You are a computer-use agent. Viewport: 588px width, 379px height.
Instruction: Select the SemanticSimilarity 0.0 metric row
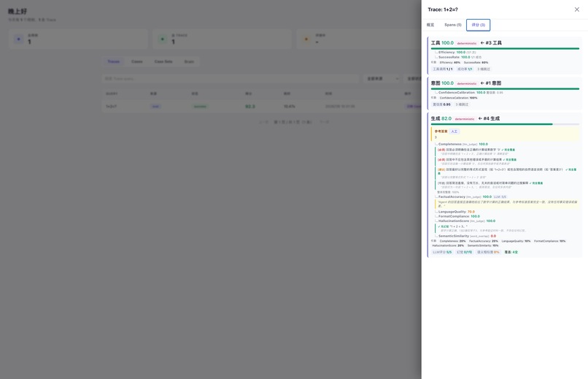[467, 236]
